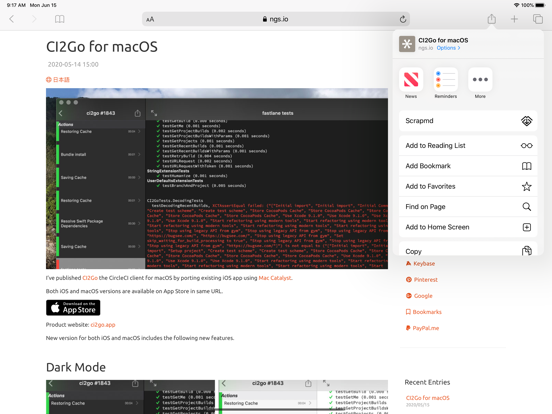Open the Mac Catalyst link
This screenshot has width=552, height=414.
coord(275,278)
